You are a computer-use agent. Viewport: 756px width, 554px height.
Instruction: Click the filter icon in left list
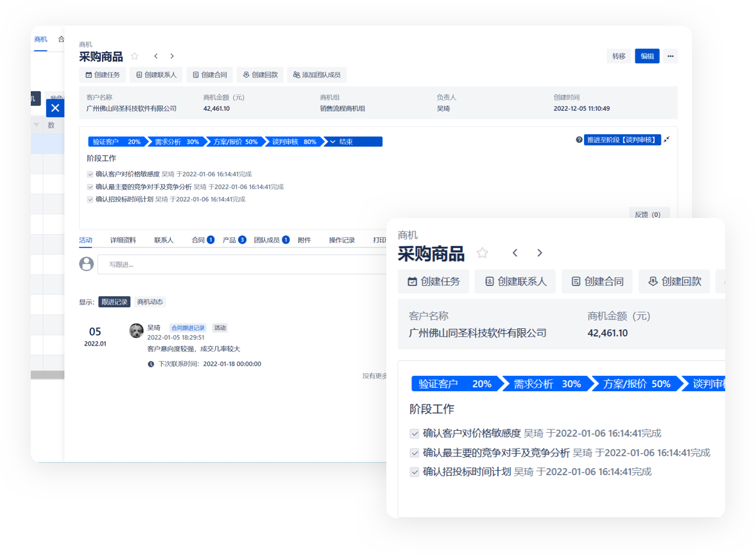click(36, 125)
